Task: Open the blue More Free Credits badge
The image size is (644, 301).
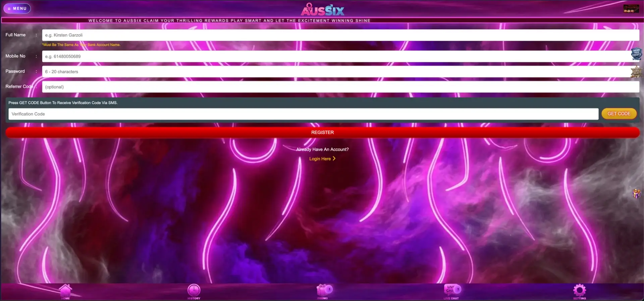Action: (x=636, y=54)
